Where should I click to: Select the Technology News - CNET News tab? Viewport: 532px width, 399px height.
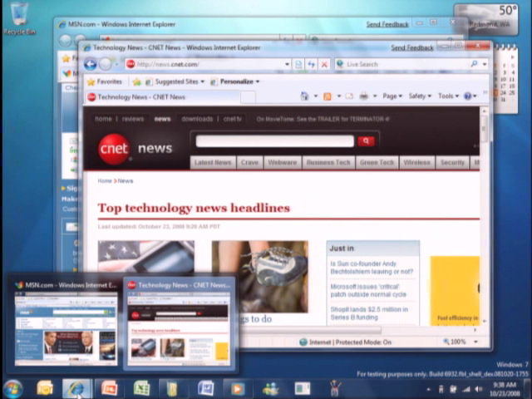(162, 97)
